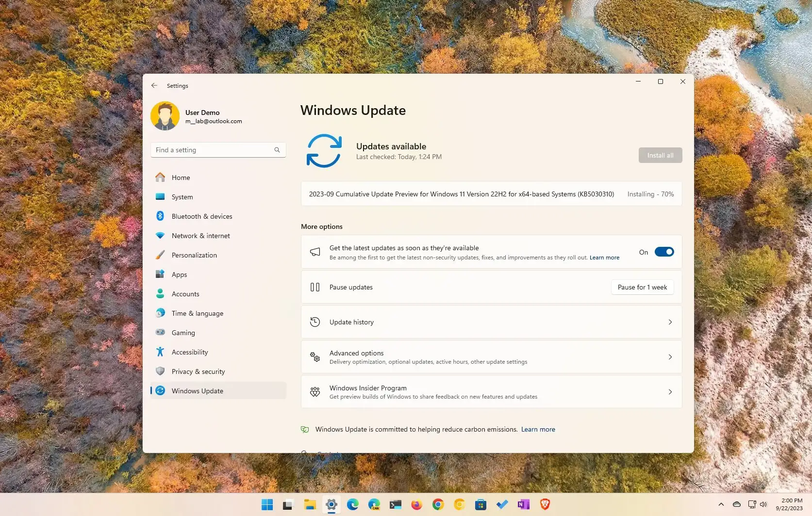The height and width of the screenshot is (516, 812).
Task: Pause updates for 1 week
Action: (x=642, y=287)
